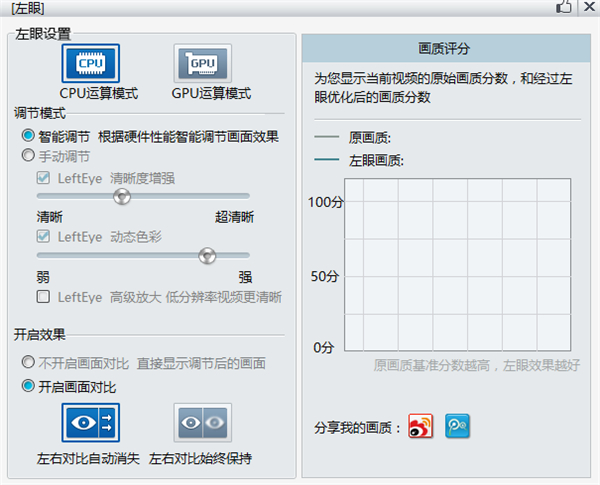Choose 左右对比始终保持 comparison icon
600x485 pixels.
[x=203, y=422]
